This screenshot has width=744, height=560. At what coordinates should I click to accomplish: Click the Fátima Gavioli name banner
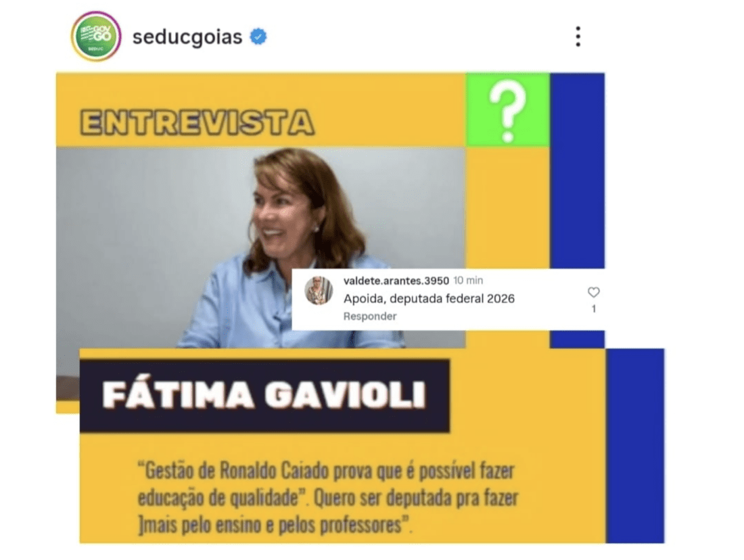[264, 396]
